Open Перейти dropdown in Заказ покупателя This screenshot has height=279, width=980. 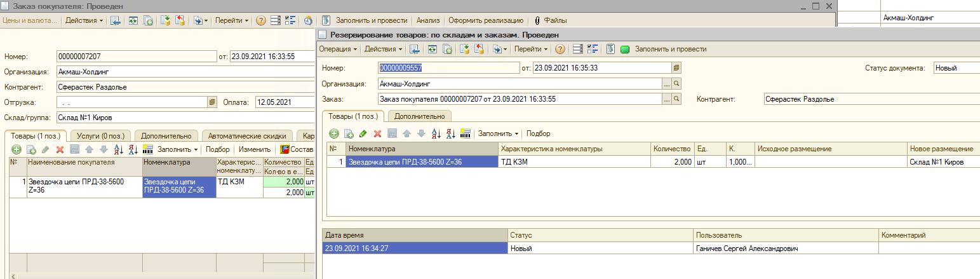point(232,20)
